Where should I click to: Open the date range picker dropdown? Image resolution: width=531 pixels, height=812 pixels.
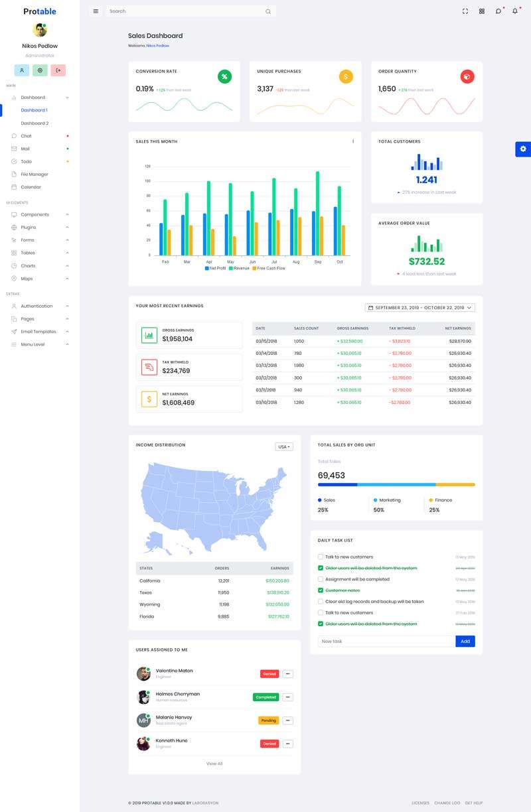[420, 308]
